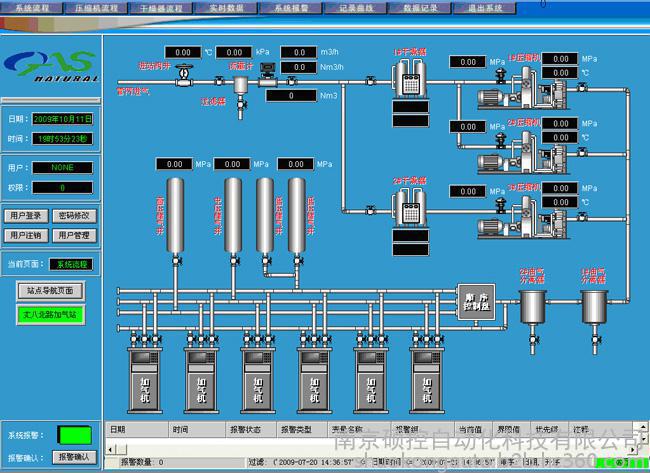Select the 2#干燥器 dryer unit icon

(x=410, y=208)
